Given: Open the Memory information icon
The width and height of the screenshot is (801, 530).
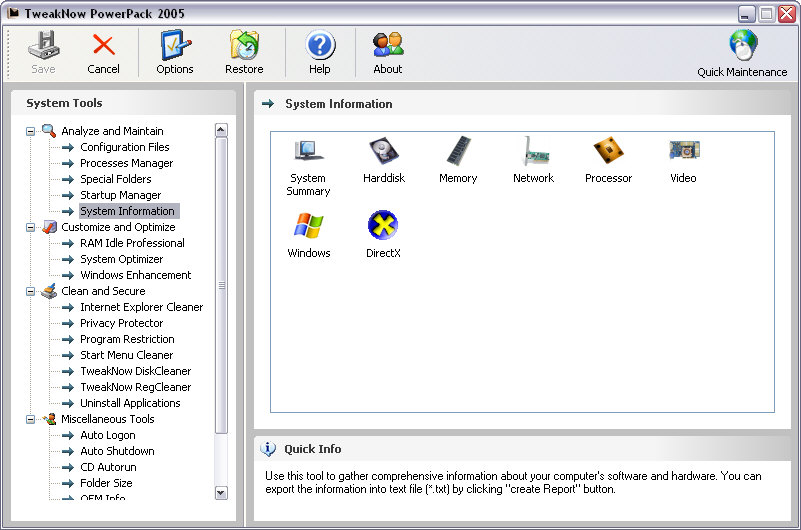Looking at the screenshot, I should [x=458, y=152].
